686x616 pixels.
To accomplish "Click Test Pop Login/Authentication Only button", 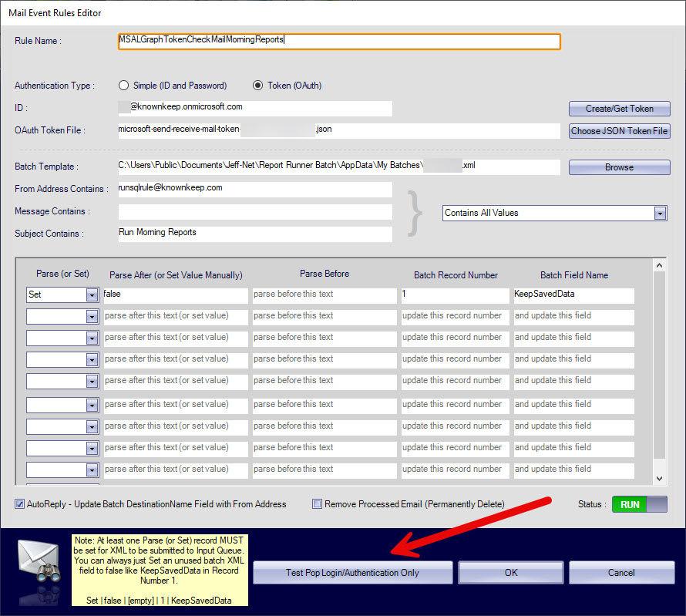I will pos(352,573).
